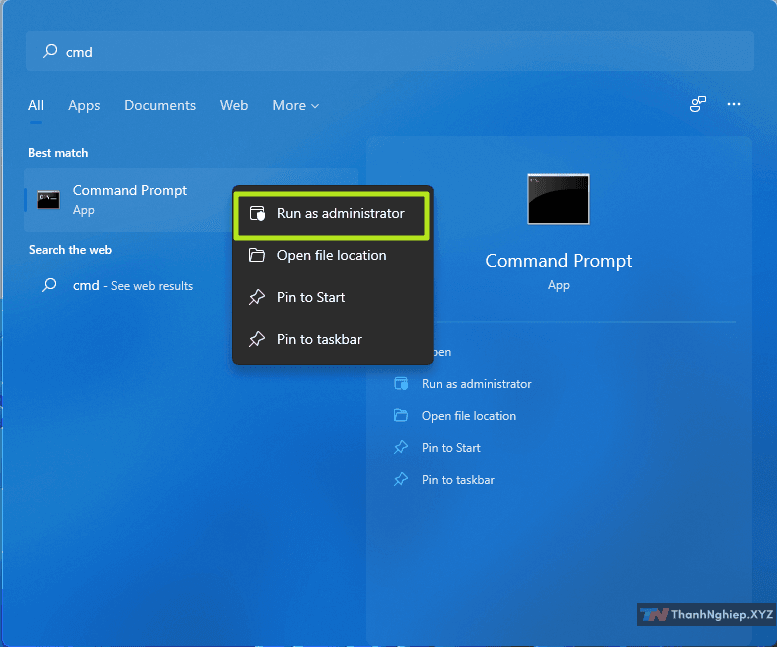Open the three-dot options menu
The image size is (777, 647).
click(x=734, y=104)
